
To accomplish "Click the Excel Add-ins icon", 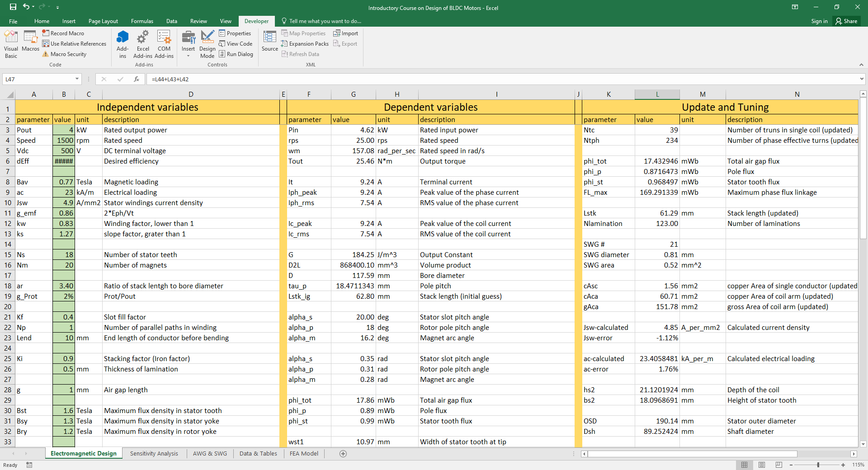I will pos(143,44).
